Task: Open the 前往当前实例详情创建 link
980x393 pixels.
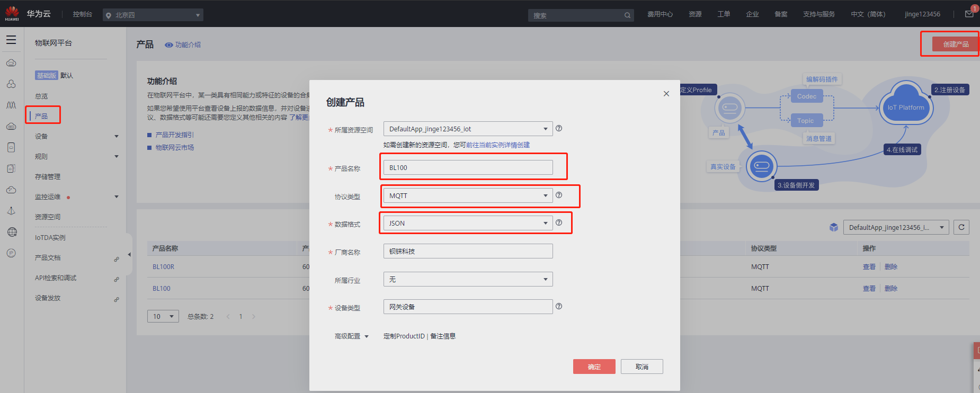Action: [498, 145]
